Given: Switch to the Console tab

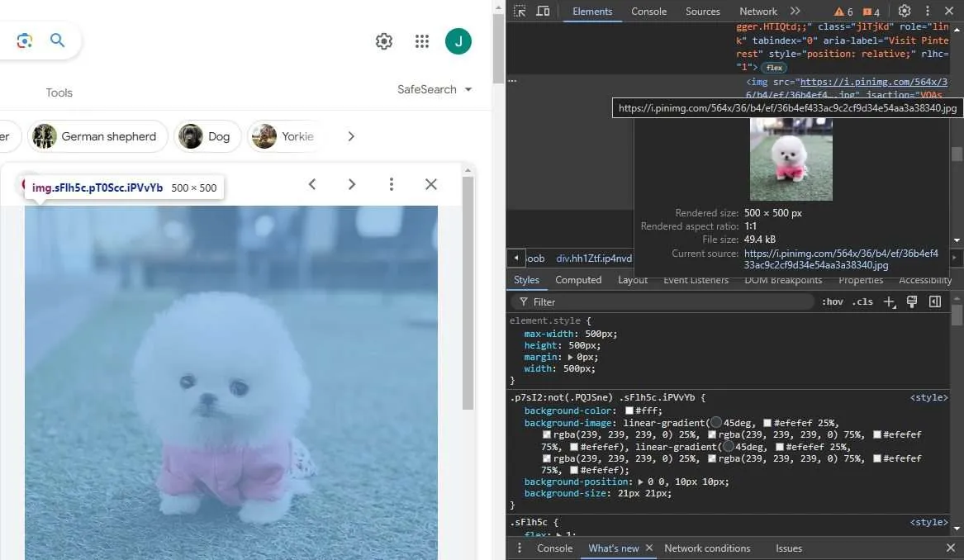Looking at the screenshot, I should tap(648, 11).
